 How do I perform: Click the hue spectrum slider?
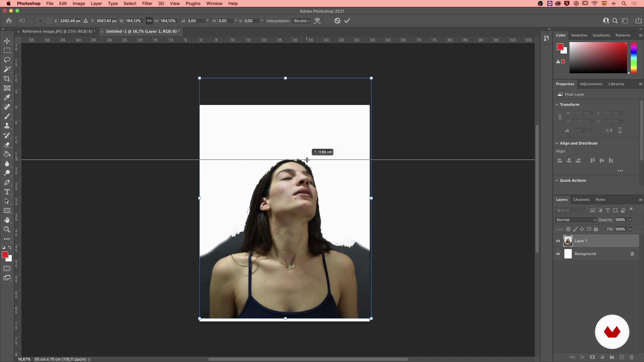click(633, 58)
